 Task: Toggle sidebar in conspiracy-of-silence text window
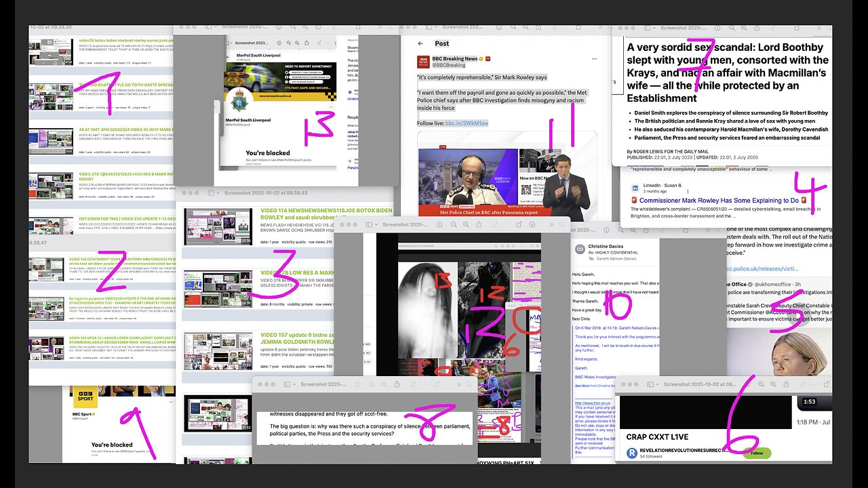click(x=287, y=384)
